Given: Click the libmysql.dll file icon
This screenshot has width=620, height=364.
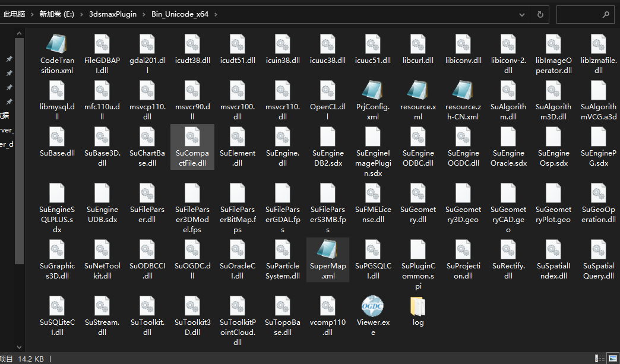Looking at the screenshot, I should [x=57, y=90].
